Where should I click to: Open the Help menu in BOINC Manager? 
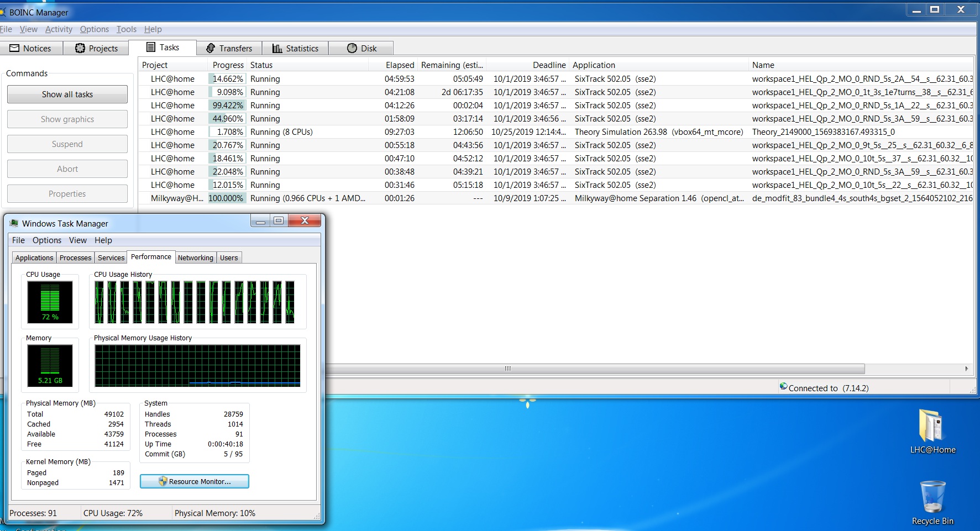pos(153,29)
